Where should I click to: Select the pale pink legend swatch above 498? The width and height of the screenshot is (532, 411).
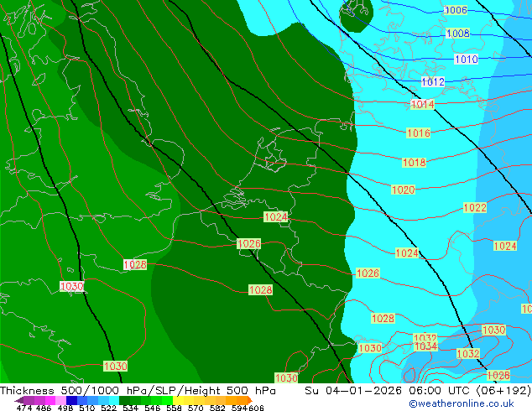60,400
